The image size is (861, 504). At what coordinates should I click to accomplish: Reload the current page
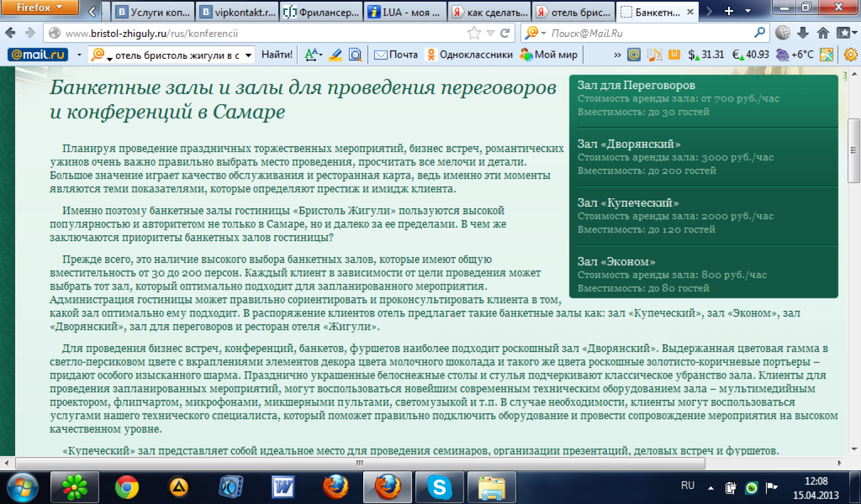(505, 33)
